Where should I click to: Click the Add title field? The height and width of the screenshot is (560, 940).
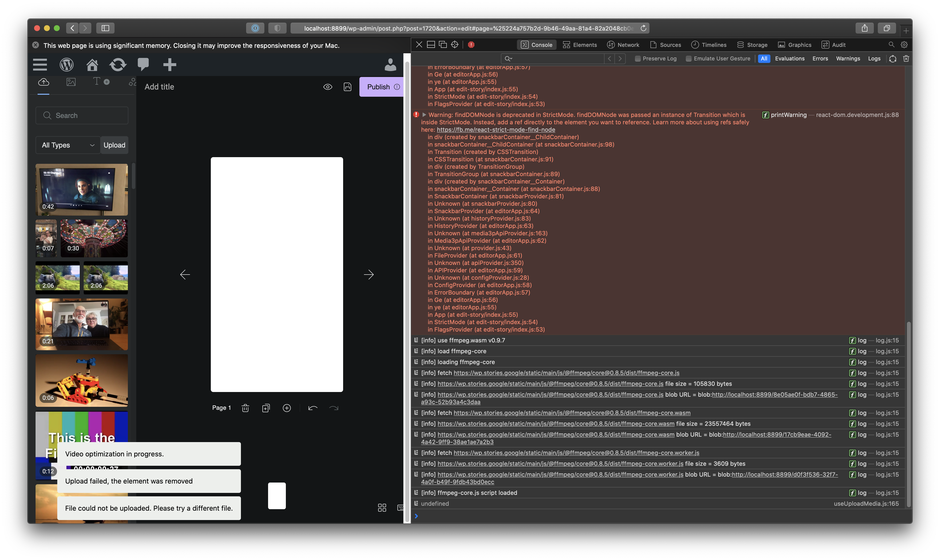159,87
